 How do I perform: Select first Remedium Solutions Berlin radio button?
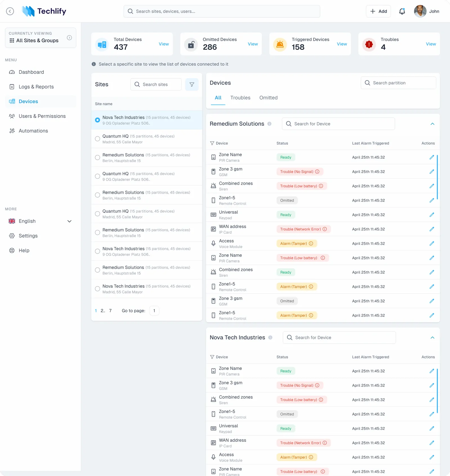pyautogui.click(x=97, y=158)
